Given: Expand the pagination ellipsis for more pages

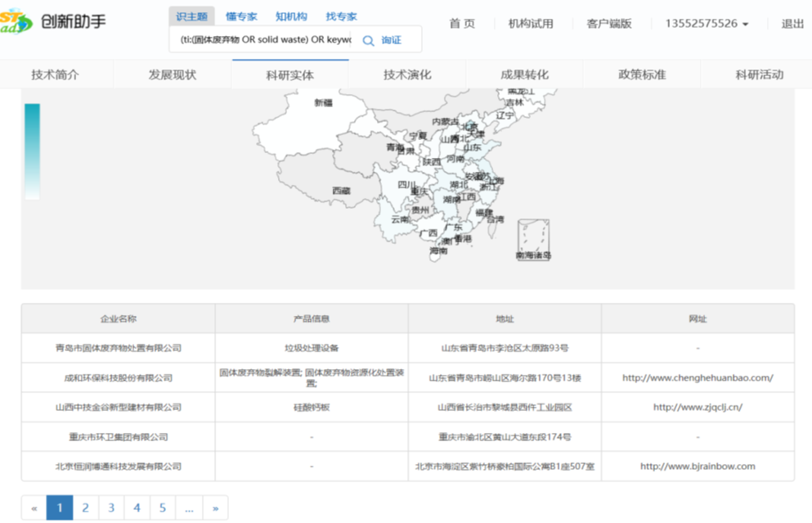Looking at the screenshot, I should tap(189, 508).
